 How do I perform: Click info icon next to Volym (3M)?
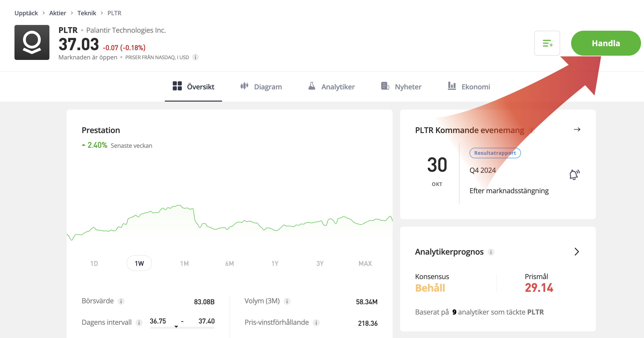pos(287,301)
